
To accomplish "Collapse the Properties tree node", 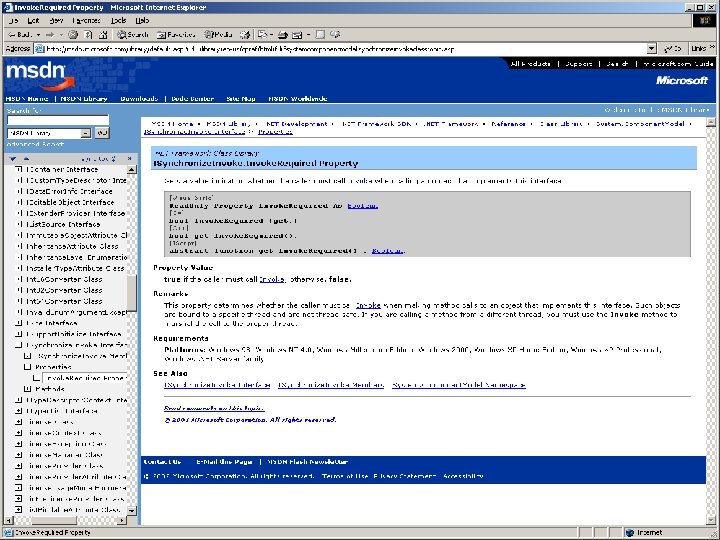I will 28,367.
